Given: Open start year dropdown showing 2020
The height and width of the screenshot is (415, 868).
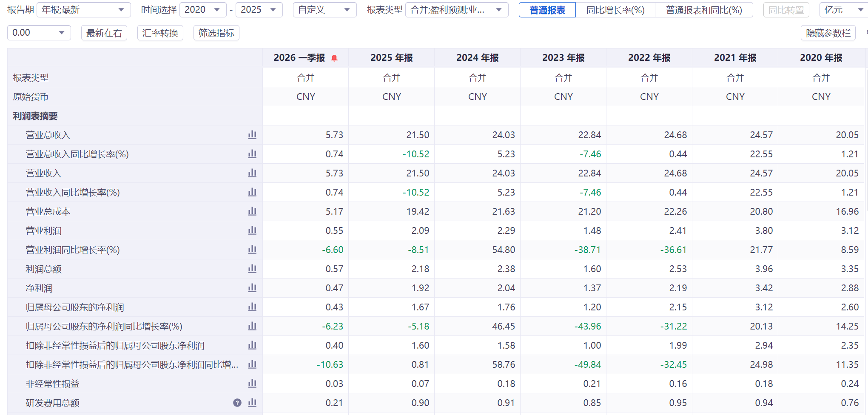Looking at the screenshot, I should pyautogui.click(x=203, y=10).
